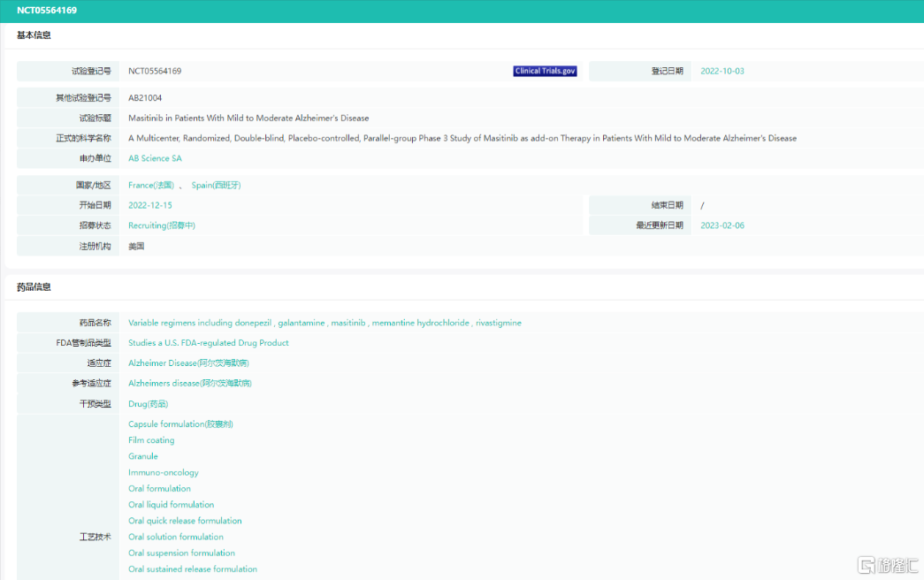This screenshot has width=924, height=580.
Task: Click the 'Oral formulation' link
Action: tap(160, 489)
